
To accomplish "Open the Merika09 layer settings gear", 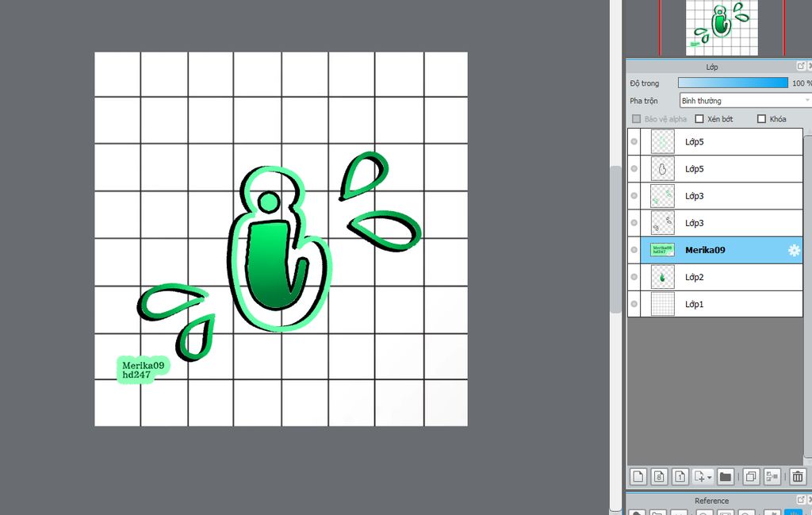I will pyautogui.click(x=794, y=250).
